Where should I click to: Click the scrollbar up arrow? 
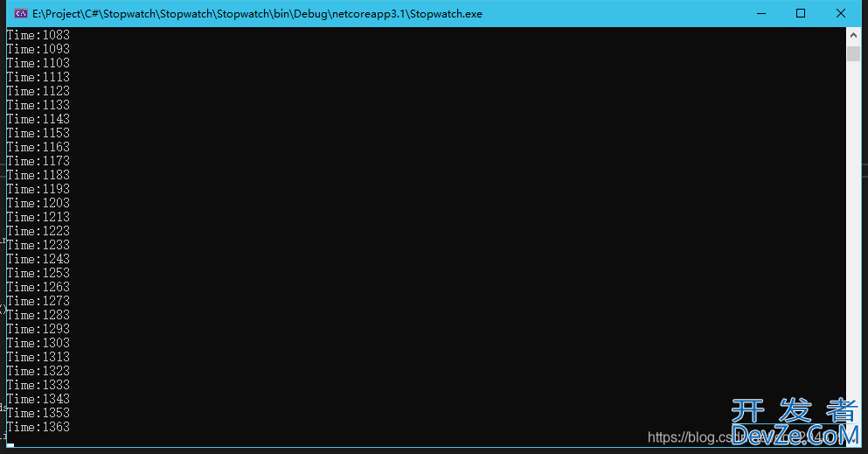click(x=853, y=35)
